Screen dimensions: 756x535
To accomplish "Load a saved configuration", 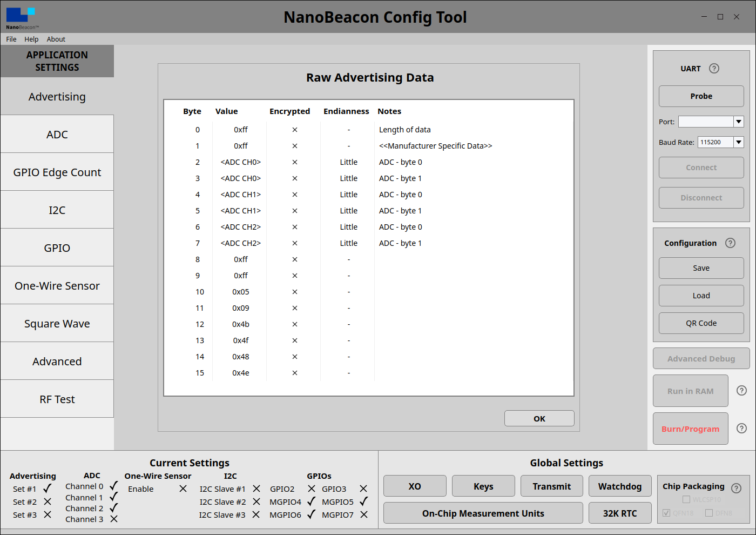I will [x=701, y=296].
